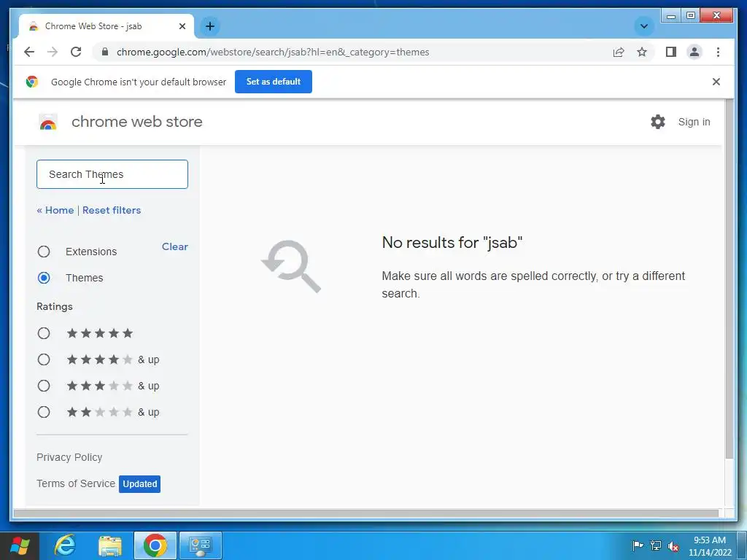The image size is (747, 560).
Task: Focus the Search Themes input box
Action: tap(112, 174)
